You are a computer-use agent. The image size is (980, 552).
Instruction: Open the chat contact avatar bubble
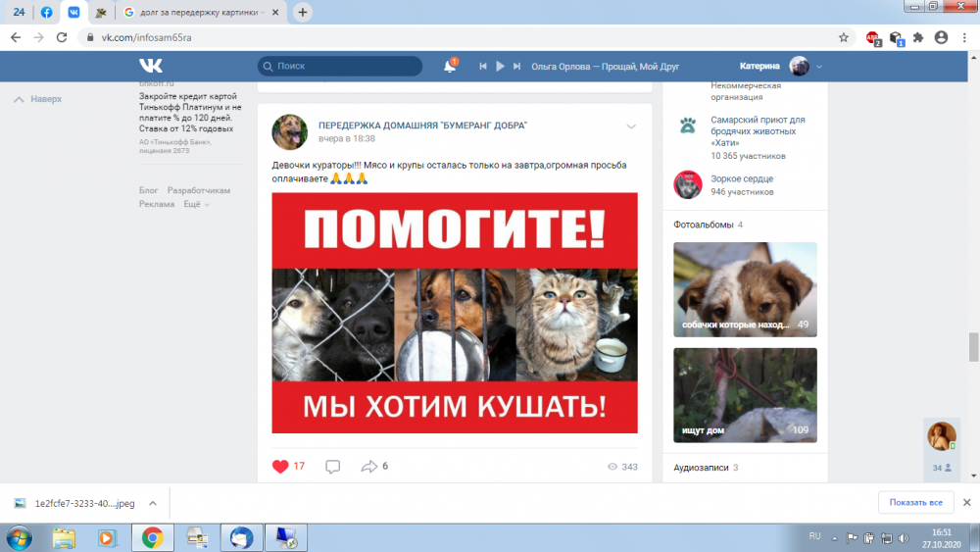(x=941, y=436)
